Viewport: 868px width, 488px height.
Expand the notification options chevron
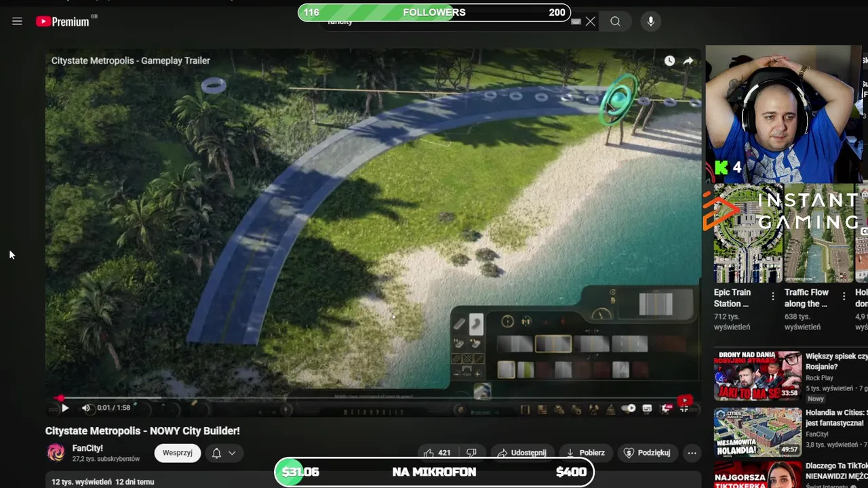232,453
